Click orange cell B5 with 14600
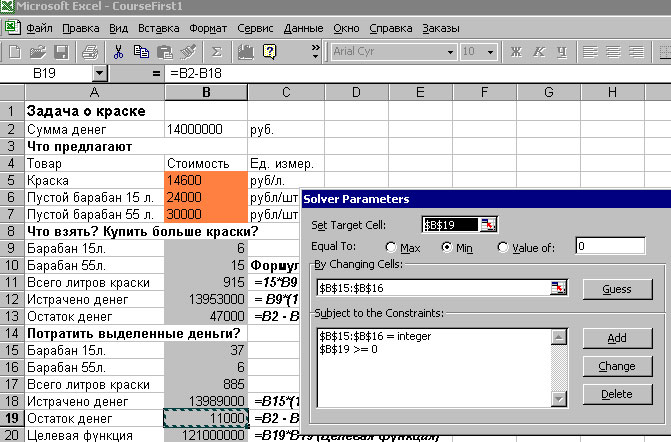 click(205, 181)
